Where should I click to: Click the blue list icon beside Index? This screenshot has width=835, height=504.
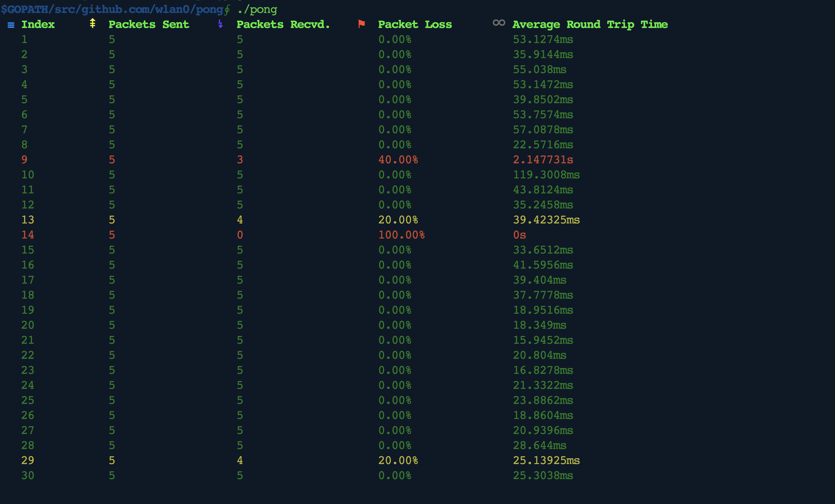coord(11,25)
